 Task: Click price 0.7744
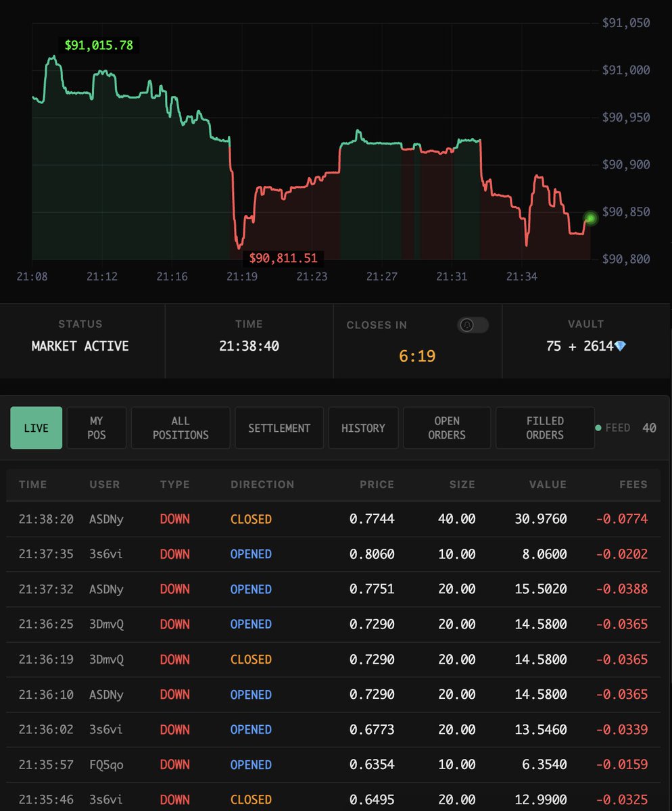[x=372, y=519]
